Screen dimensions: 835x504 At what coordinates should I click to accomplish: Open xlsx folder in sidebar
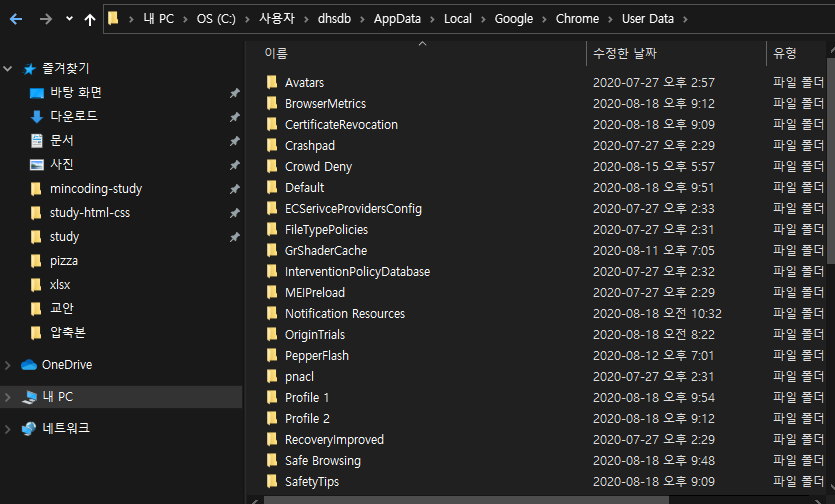click(x=60, y=284)
